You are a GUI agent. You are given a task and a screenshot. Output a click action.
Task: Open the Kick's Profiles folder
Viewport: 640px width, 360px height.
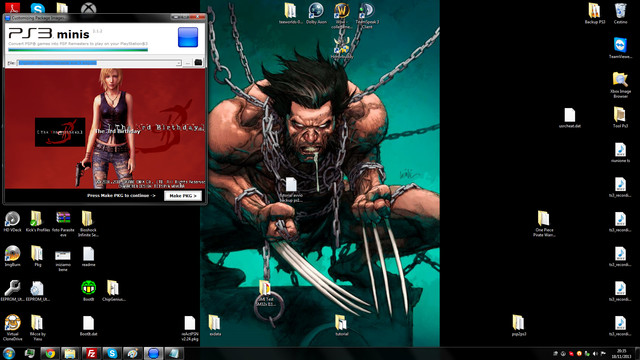37,222
